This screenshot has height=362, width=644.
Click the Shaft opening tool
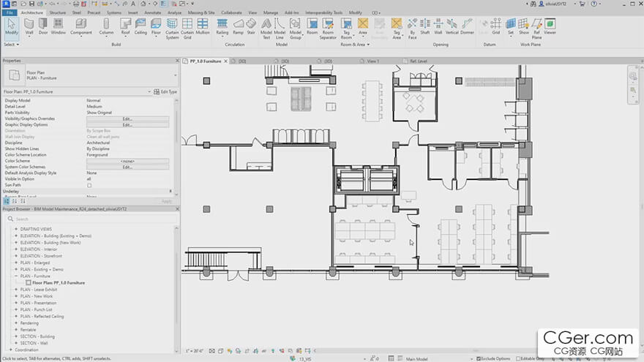(424, 28)
